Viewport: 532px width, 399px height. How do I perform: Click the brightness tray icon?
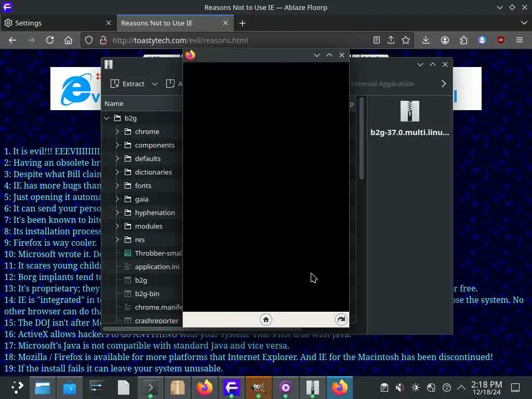point(415,388)
